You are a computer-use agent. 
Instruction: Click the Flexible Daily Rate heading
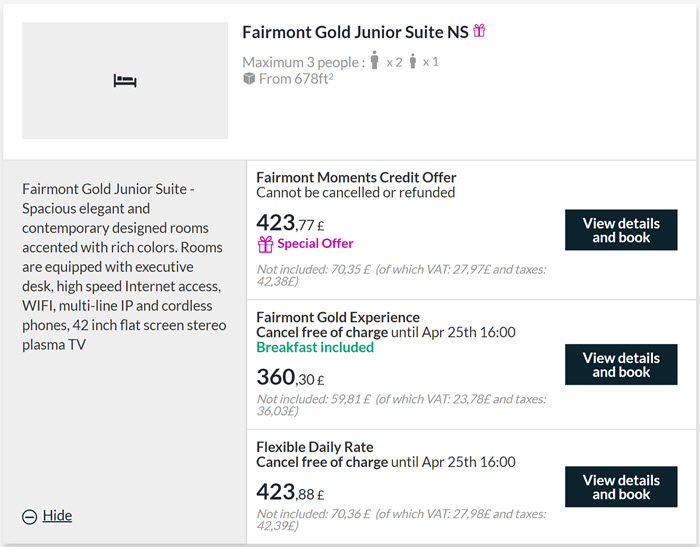tap(315, 447)
